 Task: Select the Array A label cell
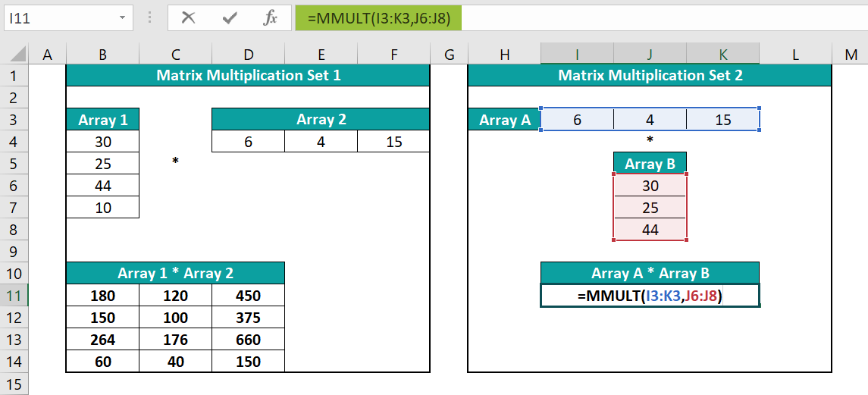point(504,119)
